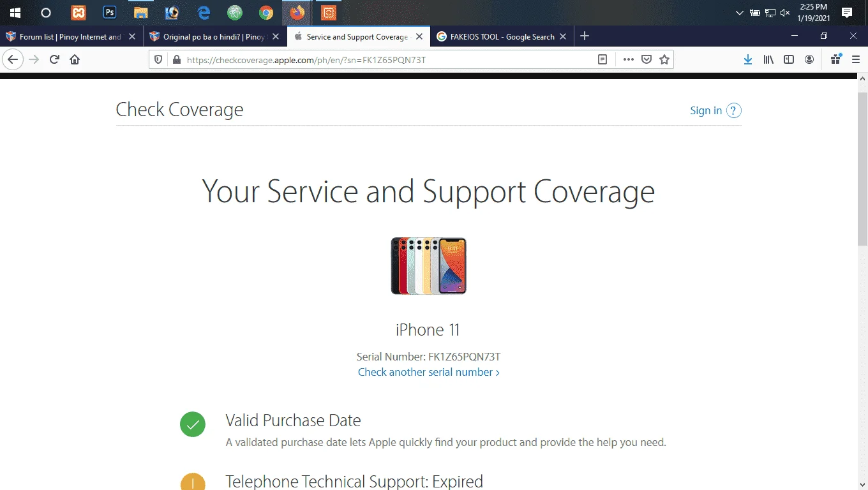The width and height of the screenshot is (868, 490).
Task: Click Check another serial number link
Action: tap(428, 372)
